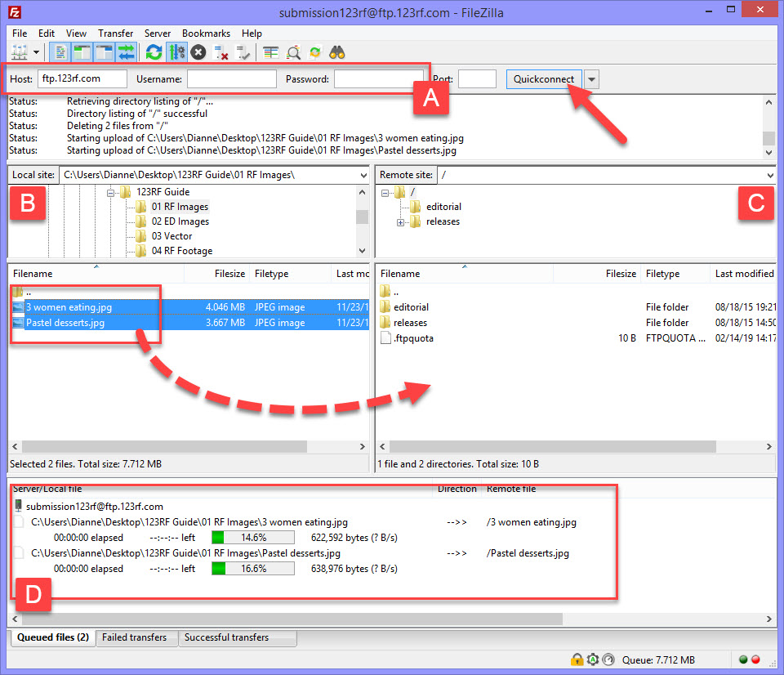The image size is (784, 675).
Task: Toggle directory comparison
Action: pyautogui.click(x=293, y=52)
